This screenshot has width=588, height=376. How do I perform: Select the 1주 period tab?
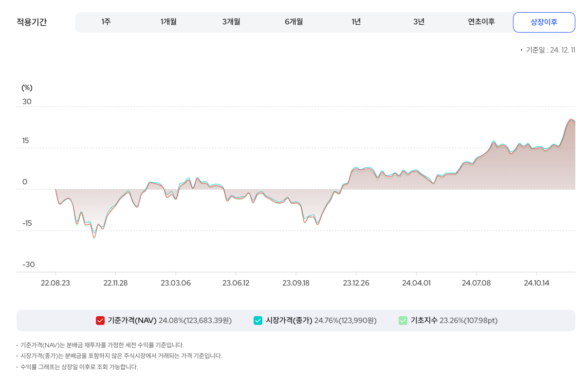point(106,22)
